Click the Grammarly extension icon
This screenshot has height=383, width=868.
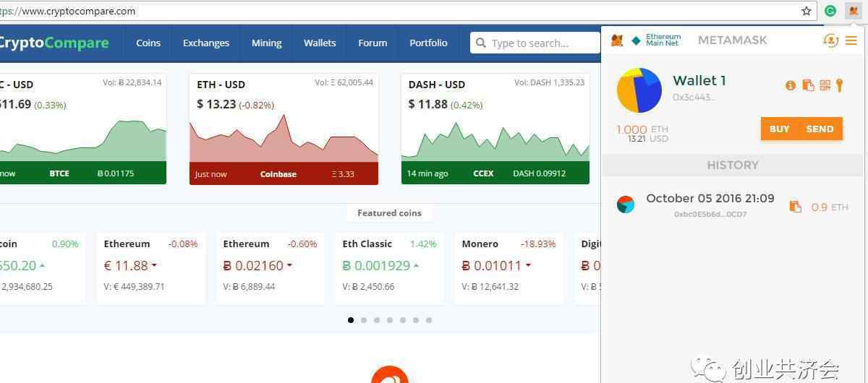[x=830, y=11]
